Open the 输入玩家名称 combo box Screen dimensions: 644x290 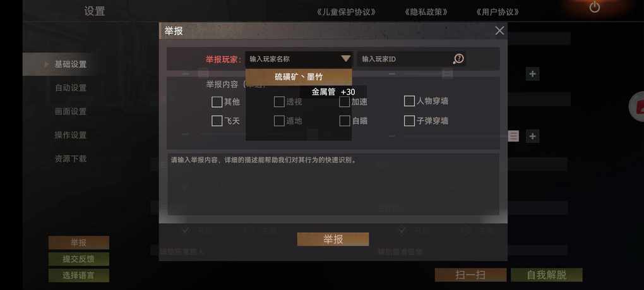(299, 59)
